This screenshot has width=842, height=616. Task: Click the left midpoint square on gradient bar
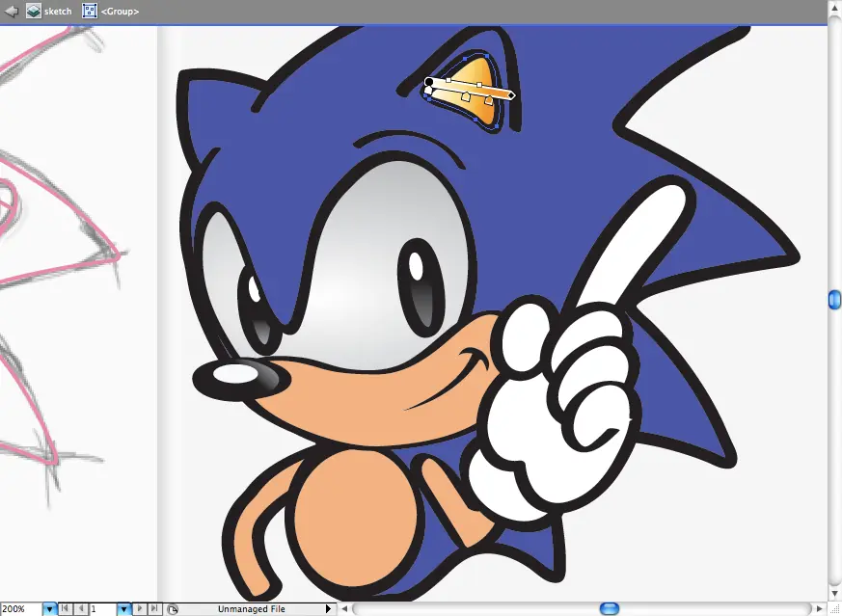(x=448, y=80)
